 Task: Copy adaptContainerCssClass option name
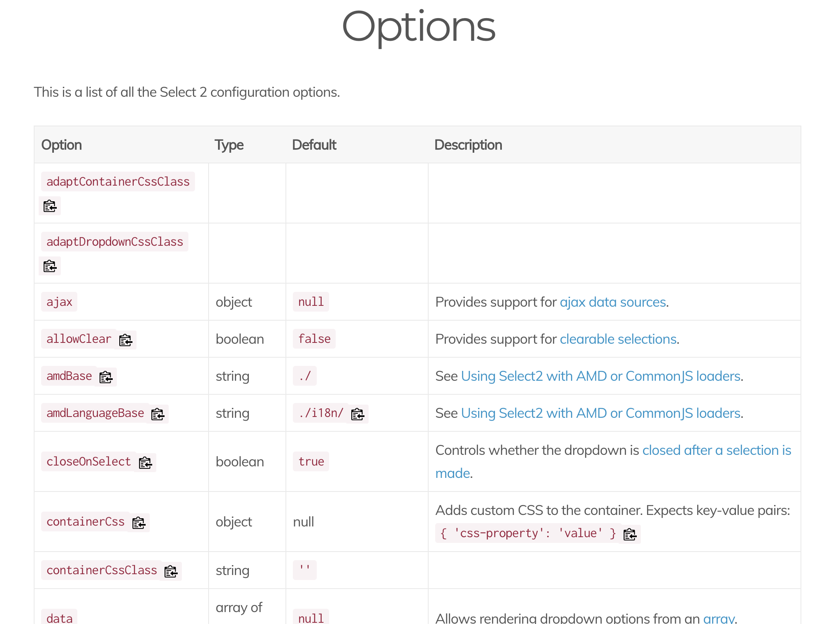(x=50, y=206)
